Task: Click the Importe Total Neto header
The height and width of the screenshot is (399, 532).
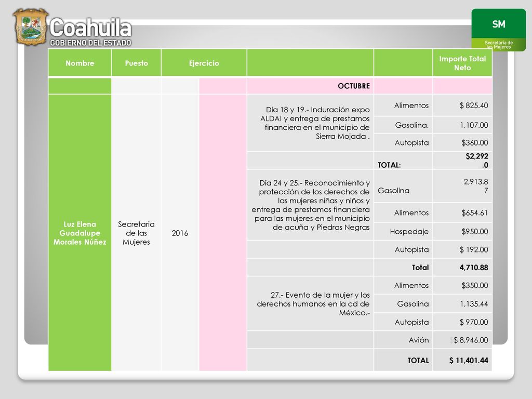Action: pos(462,63)
